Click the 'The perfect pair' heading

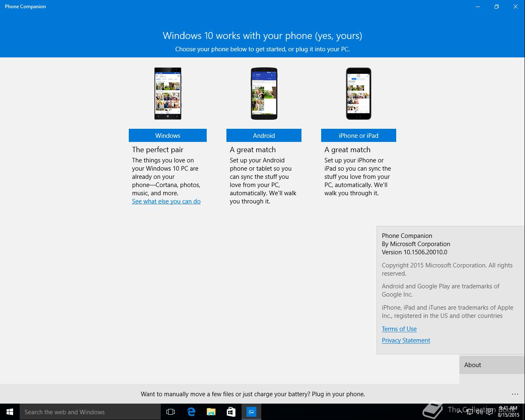click(x=157, y=150)
